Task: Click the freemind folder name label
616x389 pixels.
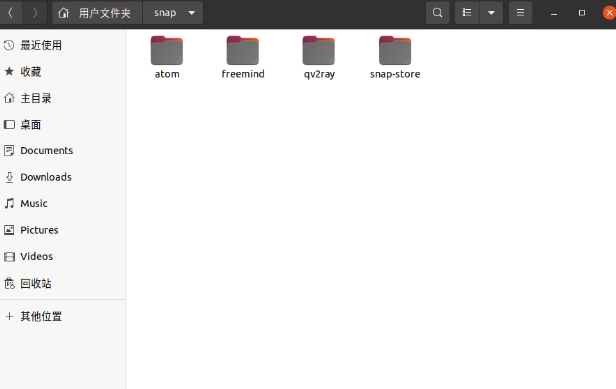Action: tap(243, 74)
